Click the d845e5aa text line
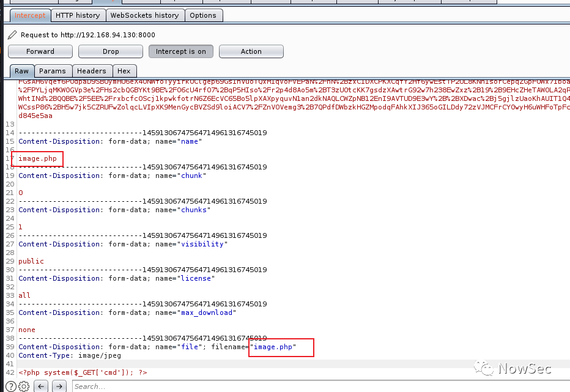Screen dimensions: 570x392 coord(35,116)
